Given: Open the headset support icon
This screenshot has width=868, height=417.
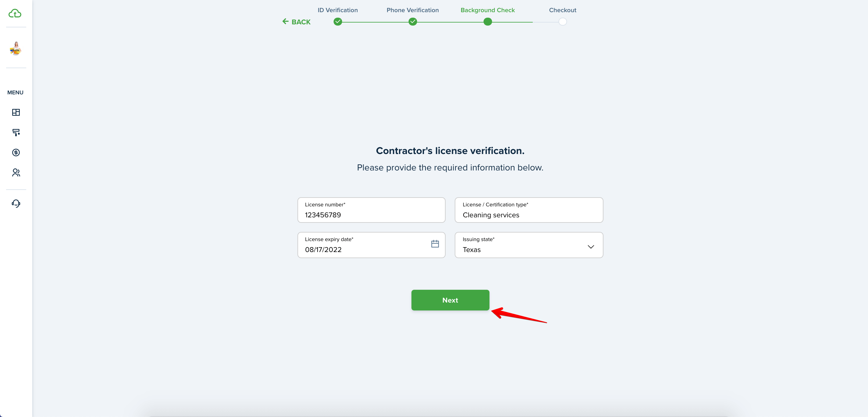Looking at the screenshot, I should [16, 203].
